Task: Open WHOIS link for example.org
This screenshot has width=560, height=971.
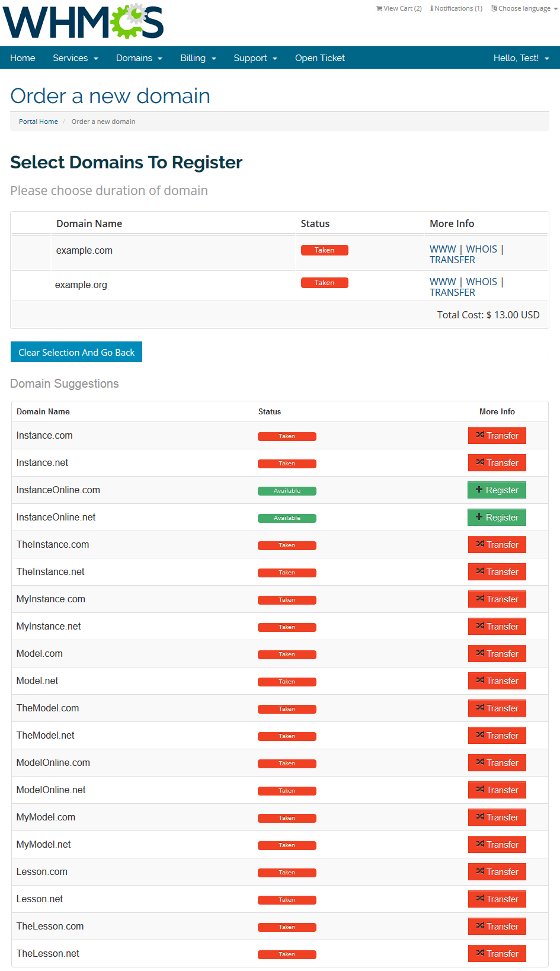Action: tap(482, 282)
